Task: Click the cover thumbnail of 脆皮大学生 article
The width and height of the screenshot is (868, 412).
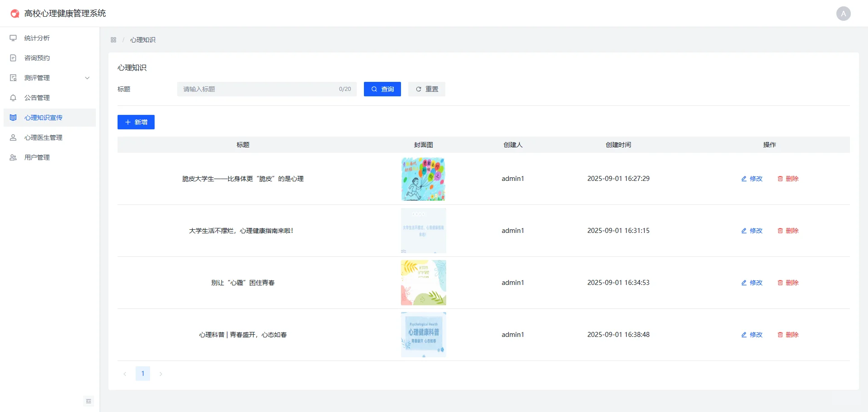Action: pyautogui.click(x=423, y=179)
